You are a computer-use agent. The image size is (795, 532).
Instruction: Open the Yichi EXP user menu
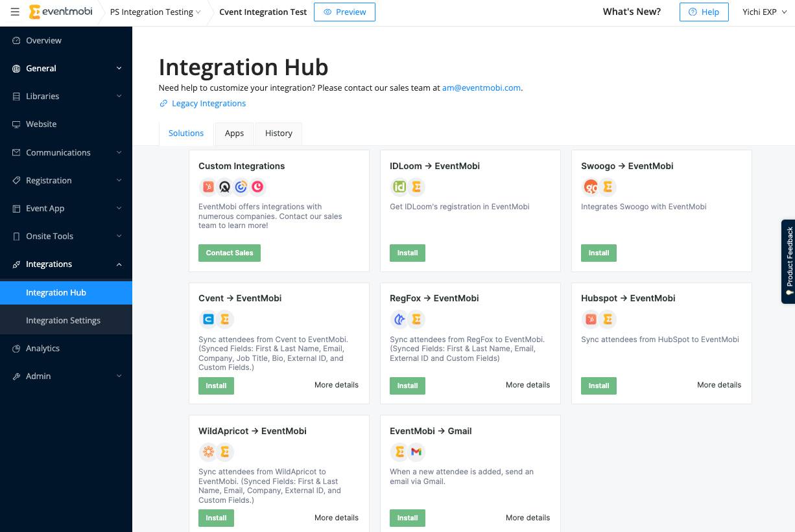(x=763, y=12)
